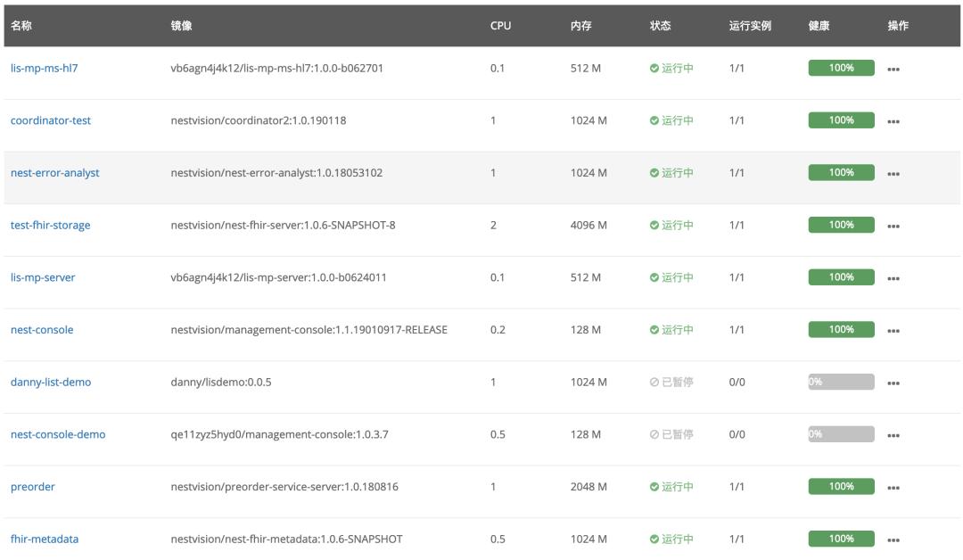Open three-dot menu for test-fhir-storage
963x560 pixels.
coord(893,226)
